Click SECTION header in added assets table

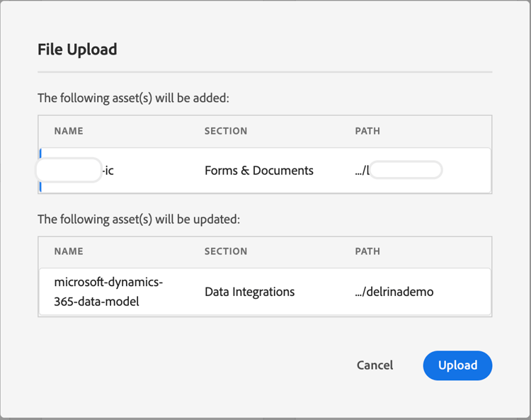coord(226,131)
